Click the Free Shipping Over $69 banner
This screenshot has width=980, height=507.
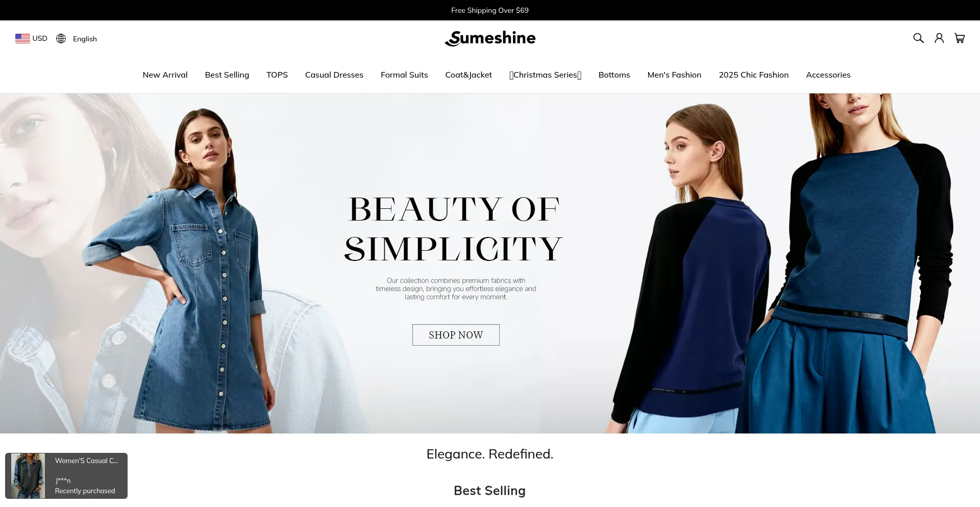click(490, 10)
